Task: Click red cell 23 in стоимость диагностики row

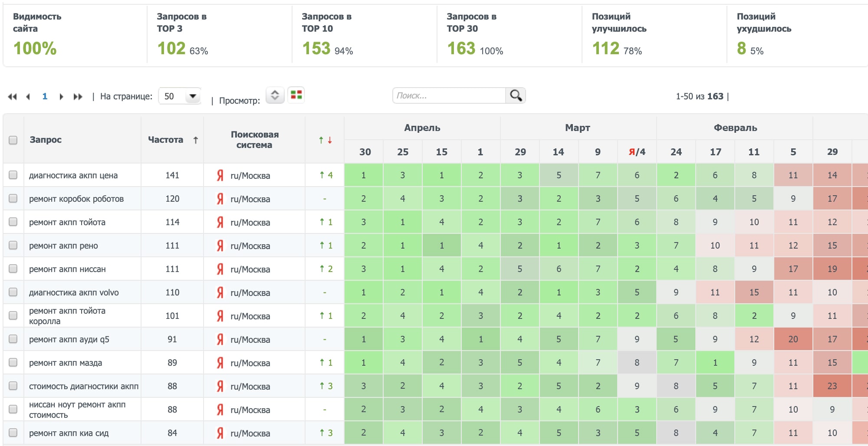Action: pyautogui.click(x=832, y=386)
